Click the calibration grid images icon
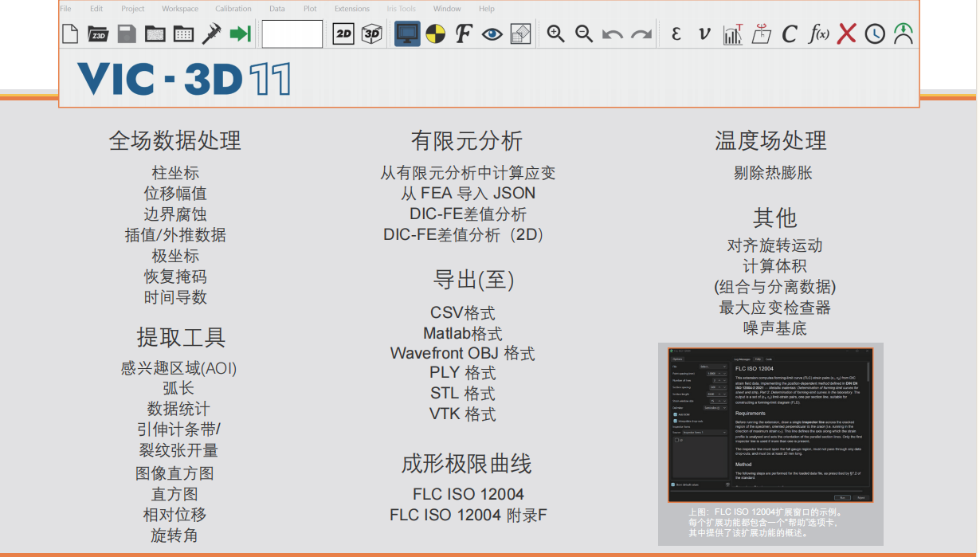The image size is (980, 557). [183, 34]
